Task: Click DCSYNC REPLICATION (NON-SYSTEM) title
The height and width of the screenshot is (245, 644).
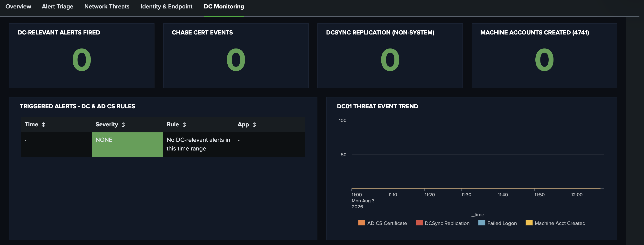Action: click(x=380, y=33)
